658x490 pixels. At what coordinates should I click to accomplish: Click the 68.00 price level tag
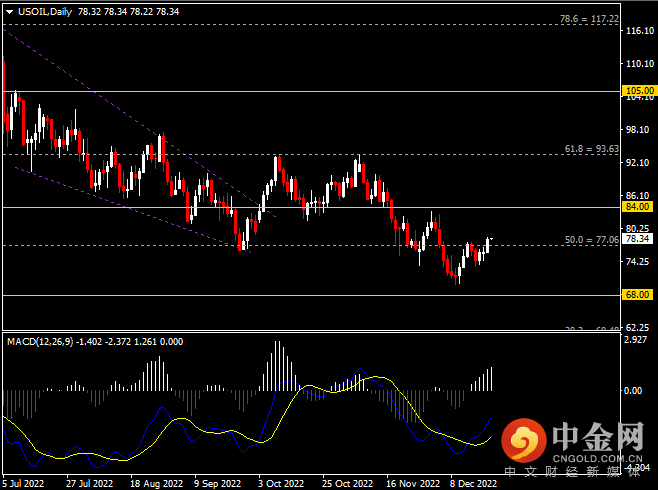(x=638, y=295)
